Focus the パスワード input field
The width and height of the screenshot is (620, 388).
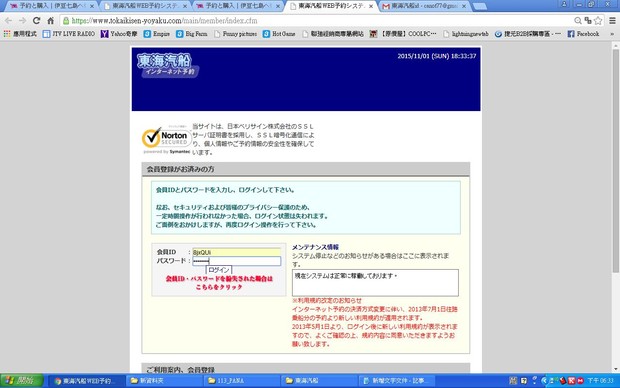[236, 261]
